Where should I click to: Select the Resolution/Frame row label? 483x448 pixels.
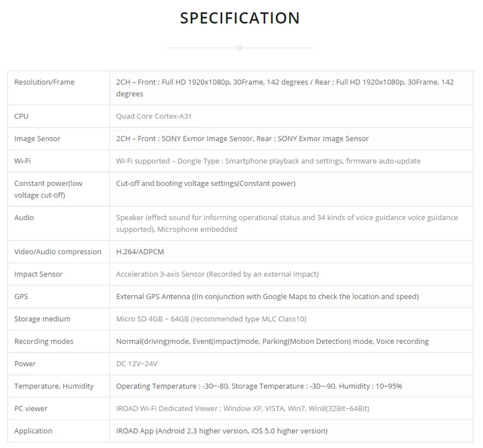coord(44,82)
